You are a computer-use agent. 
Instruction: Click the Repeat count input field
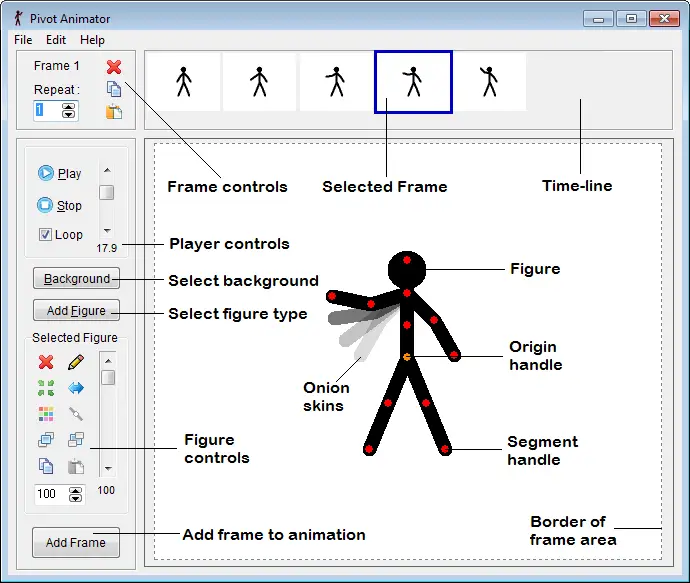47,110
